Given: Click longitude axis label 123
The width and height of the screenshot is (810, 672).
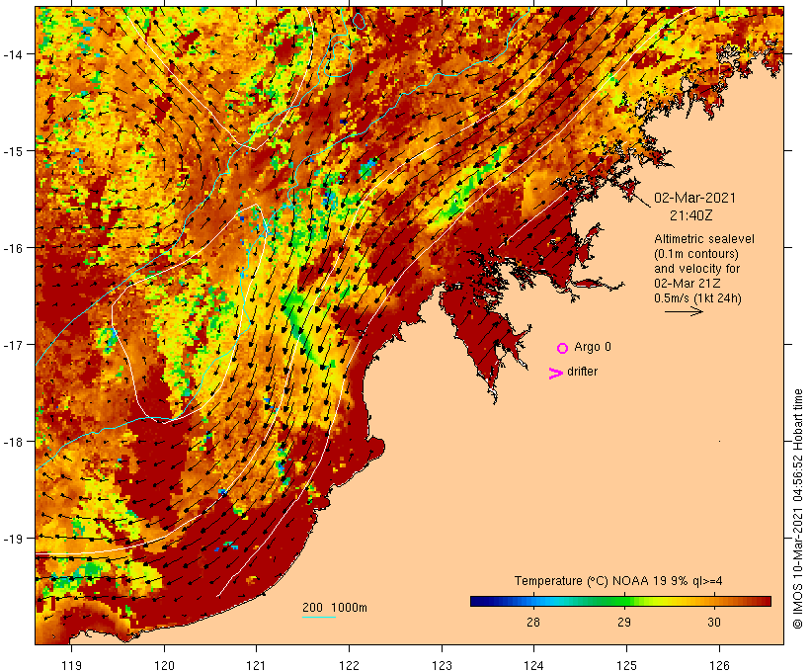Looking at the screenshot, I should [442, 665].
